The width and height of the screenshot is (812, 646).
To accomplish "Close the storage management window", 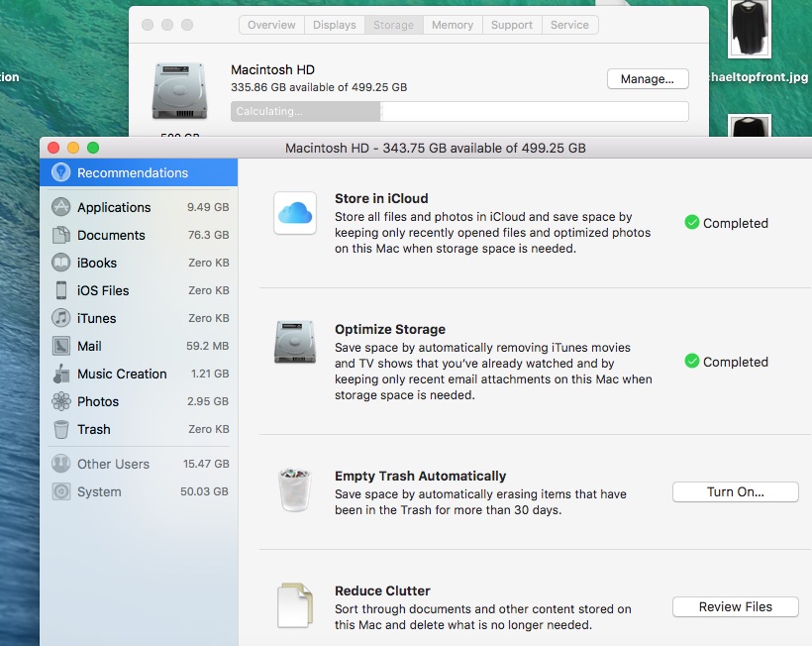I will pyautogui.click(x=53, y=148).
